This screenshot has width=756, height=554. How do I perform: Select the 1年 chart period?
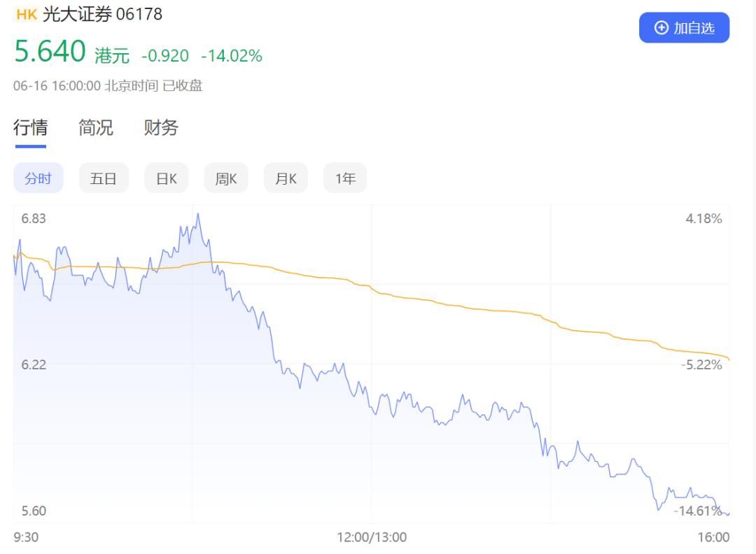(x=345, y=178)
